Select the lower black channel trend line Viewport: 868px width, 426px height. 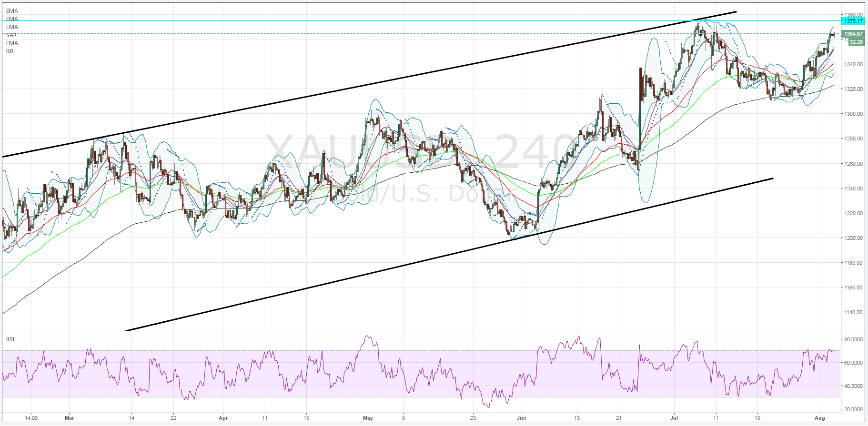(449, 254)
